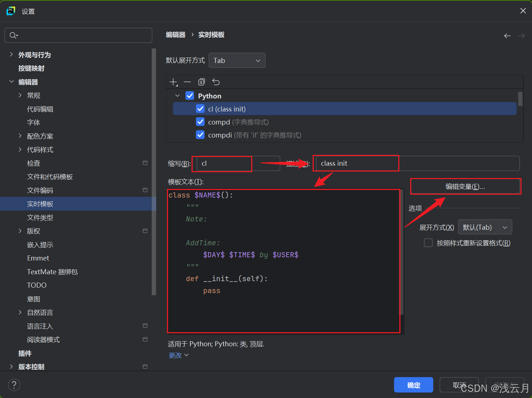Open help with the question mark icon
The height and width of the screenshot is (398, 532).
[14, 385]
